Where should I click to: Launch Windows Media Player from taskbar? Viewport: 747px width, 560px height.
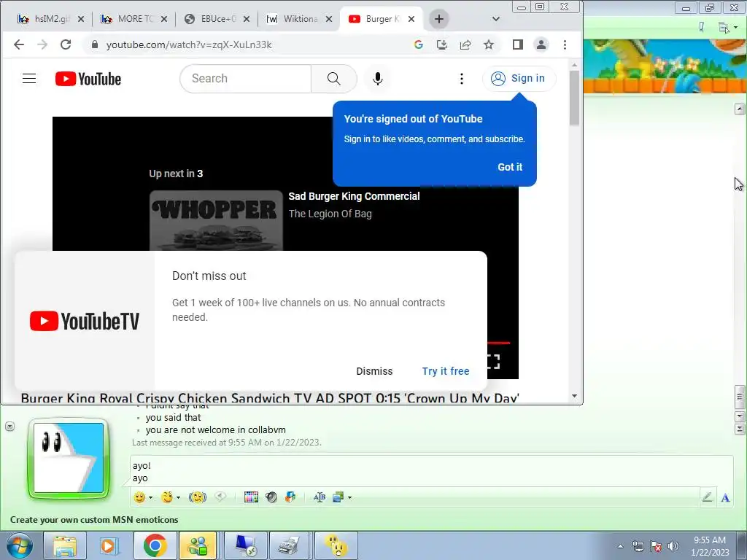point(109,545)
